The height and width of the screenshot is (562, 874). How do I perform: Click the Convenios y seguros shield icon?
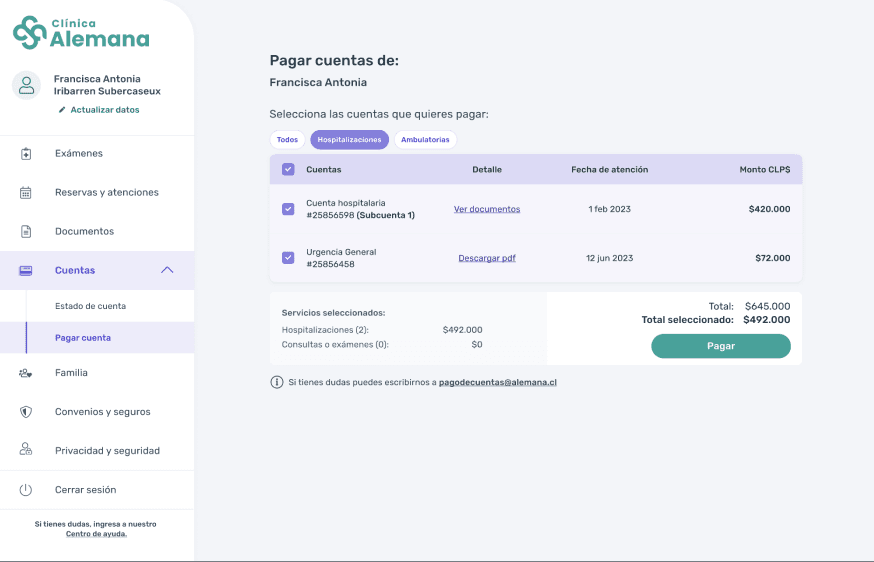(x=26, y=412)
